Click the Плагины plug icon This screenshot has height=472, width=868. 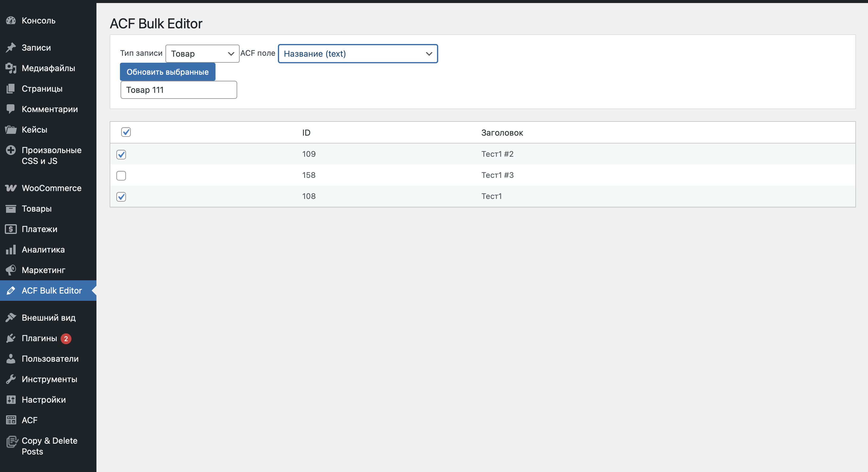pyautogui.click(x=11, y=338)
